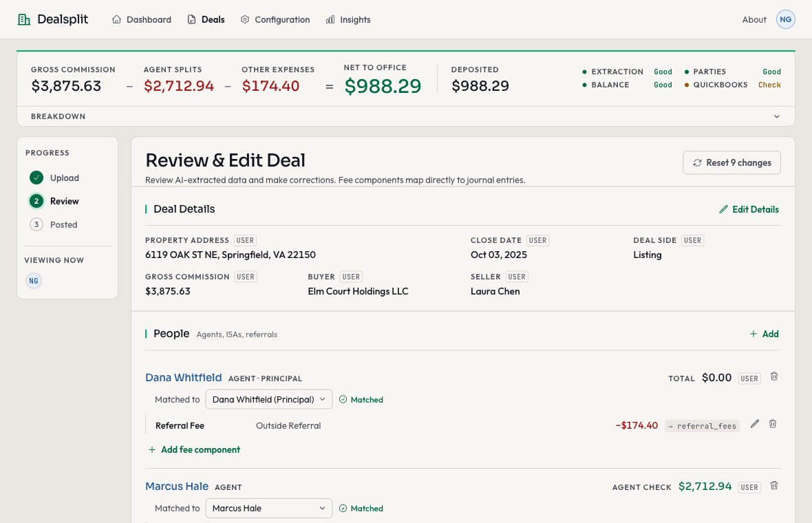Delete Dana Whitfield with trash icon
Screen dimensions: 812x523
773,376
